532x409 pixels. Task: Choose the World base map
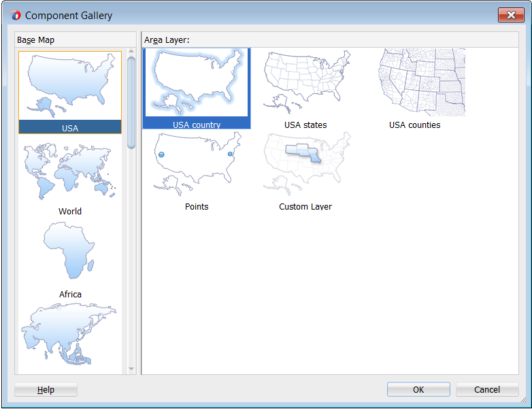tap(70, 176)
